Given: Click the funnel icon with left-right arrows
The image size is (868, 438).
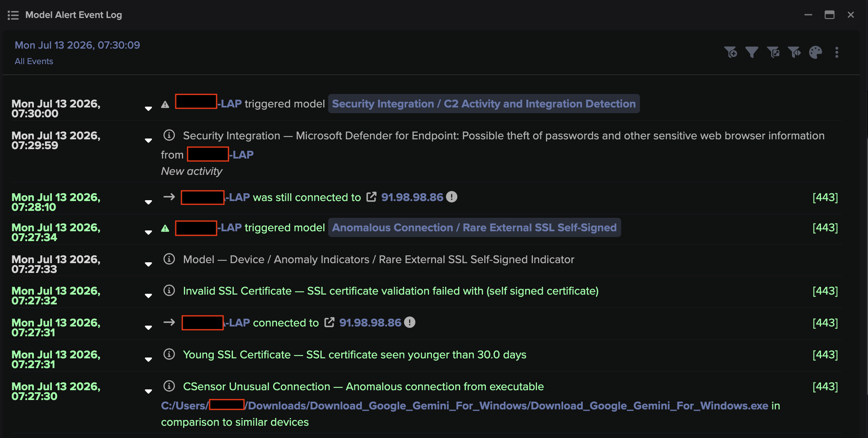Looking at the screenshot, I should [794, 52].
